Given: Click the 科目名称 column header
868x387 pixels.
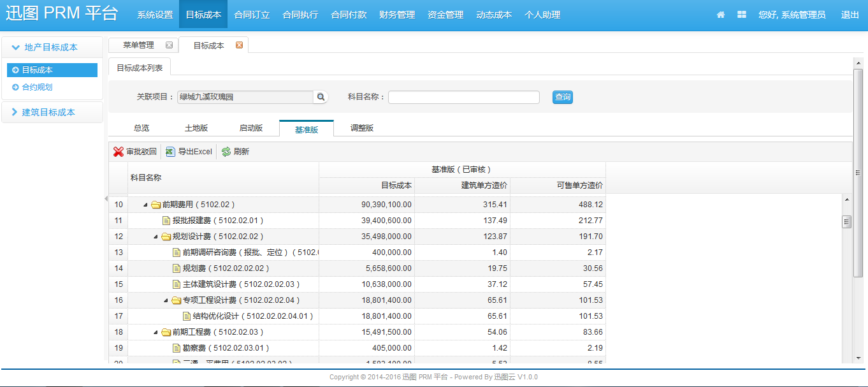Looking at the screenshot, I should 223,178.
